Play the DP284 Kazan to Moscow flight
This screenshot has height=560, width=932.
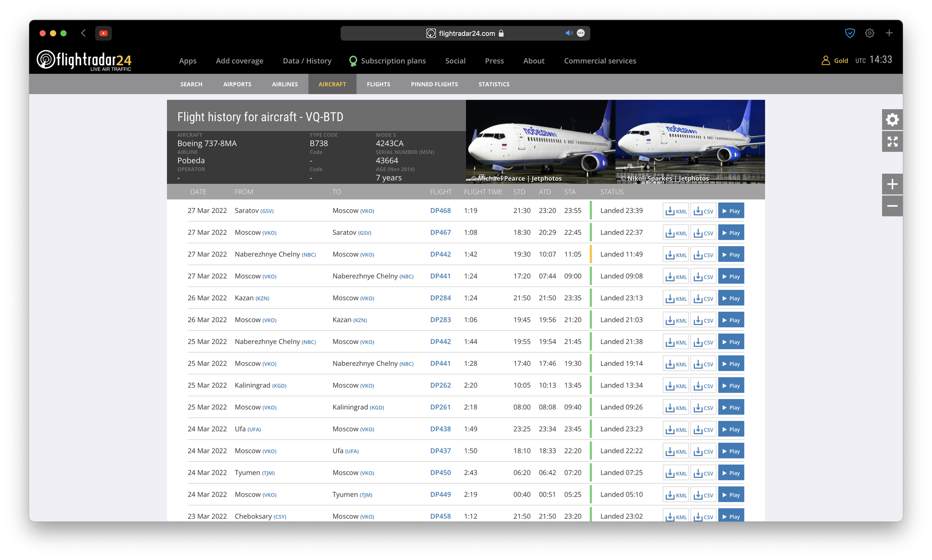pos(731,298)
